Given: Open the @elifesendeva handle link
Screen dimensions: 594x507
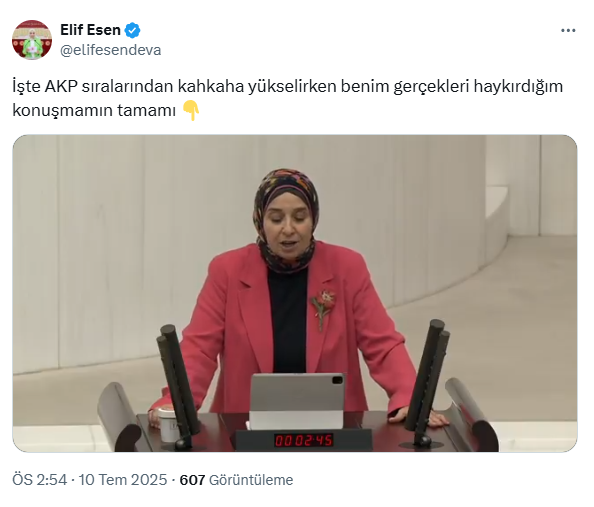Looking at the screenshot, I should (x=111, y=50).
